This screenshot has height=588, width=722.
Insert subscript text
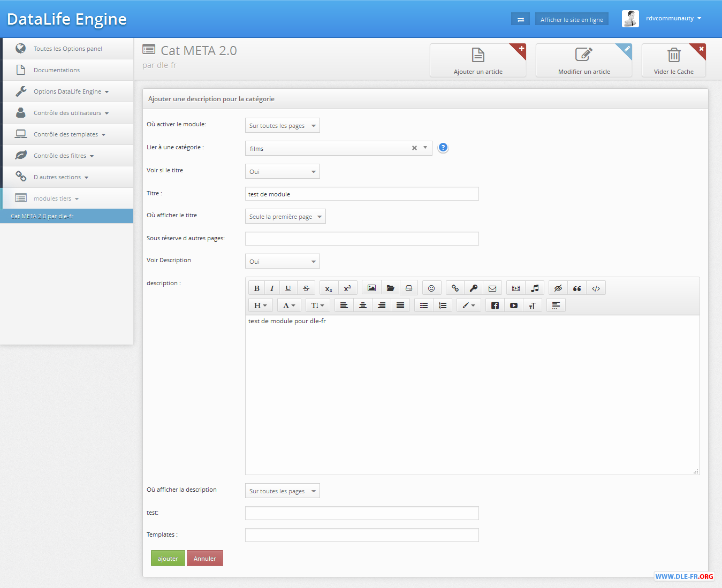[x=329, y=288]
